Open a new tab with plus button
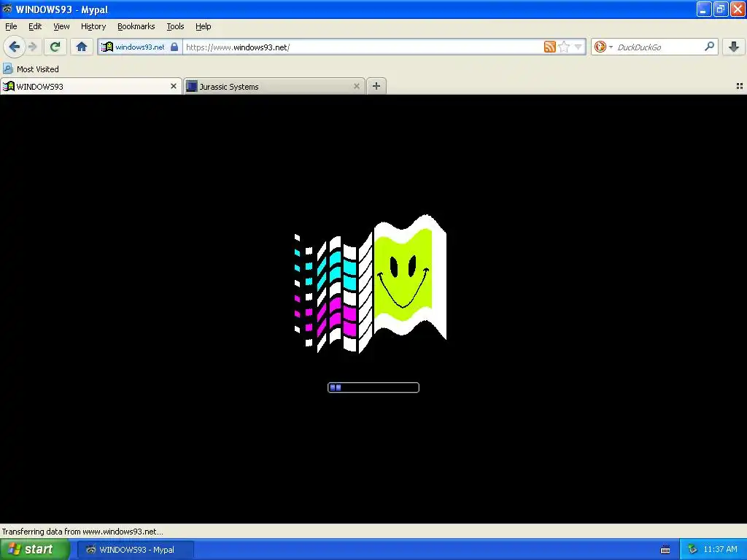The width and height of the screenshot is (747, 560). coord(376,86)
